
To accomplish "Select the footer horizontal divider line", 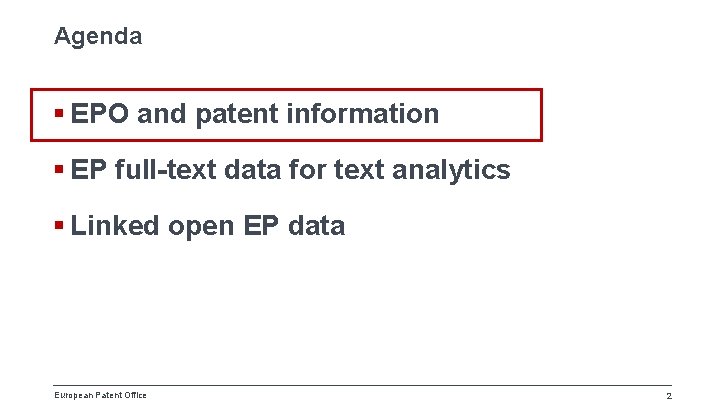I will 362,385.
